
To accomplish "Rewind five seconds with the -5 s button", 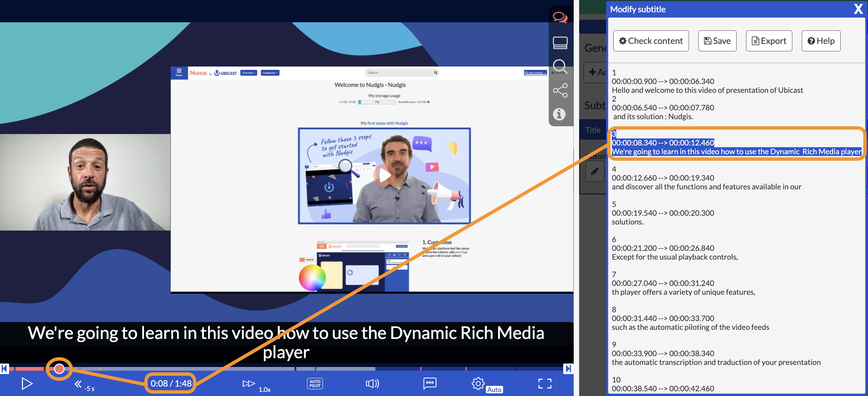I will click(x=84, y=385).
